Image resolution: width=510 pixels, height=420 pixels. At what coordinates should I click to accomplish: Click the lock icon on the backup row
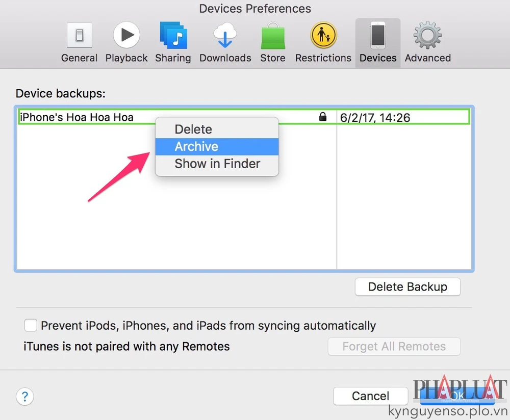click(x=322, y=117)
